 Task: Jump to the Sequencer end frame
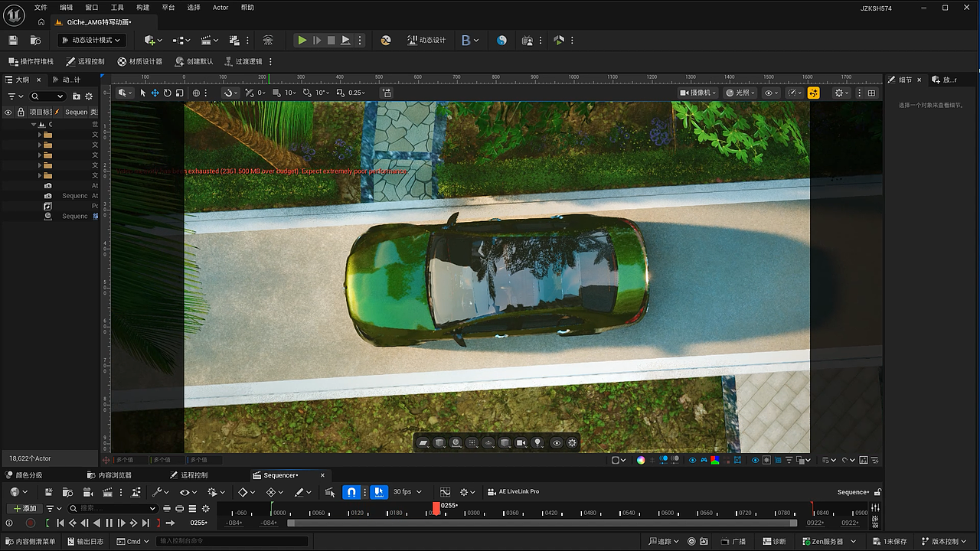click(145, 523)
